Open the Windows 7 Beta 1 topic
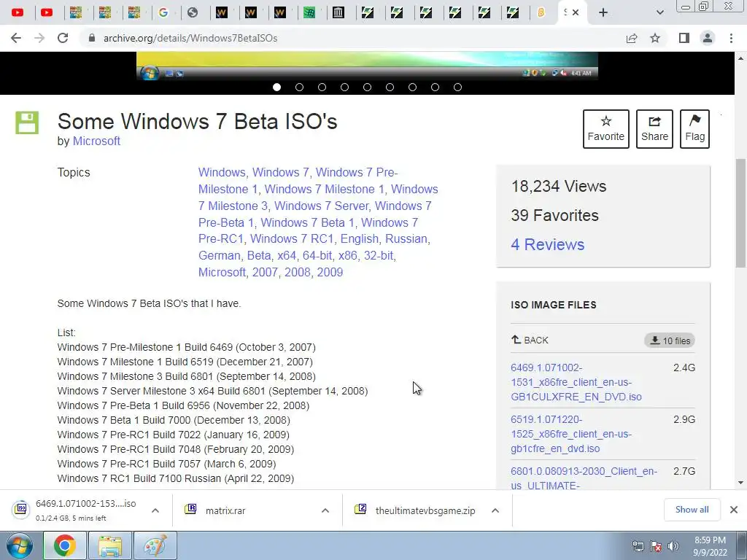Screen dimensions: 747x560 click(308, 222)
